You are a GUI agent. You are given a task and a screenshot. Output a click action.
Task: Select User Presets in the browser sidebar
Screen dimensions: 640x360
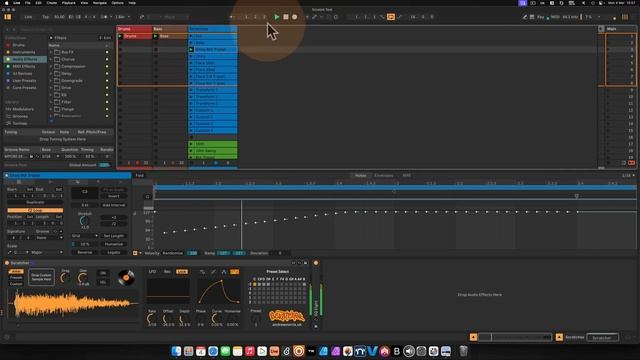[24, 81]
